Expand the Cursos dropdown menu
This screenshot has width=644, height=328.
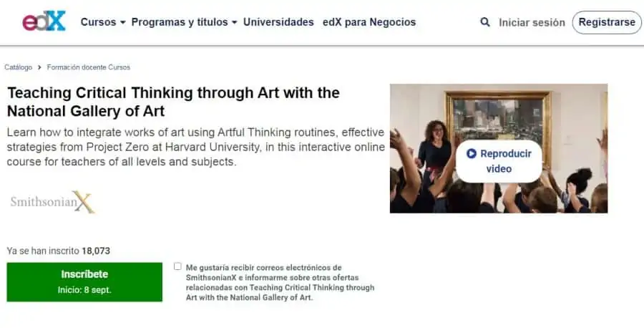point(102,22)
